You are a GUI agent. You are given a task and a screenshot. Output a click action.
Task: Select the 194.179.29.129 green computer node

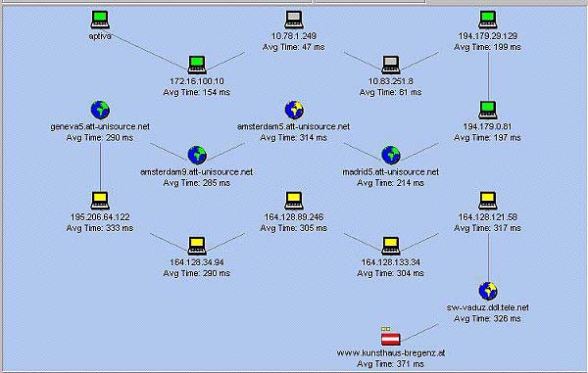click(487, 20)
